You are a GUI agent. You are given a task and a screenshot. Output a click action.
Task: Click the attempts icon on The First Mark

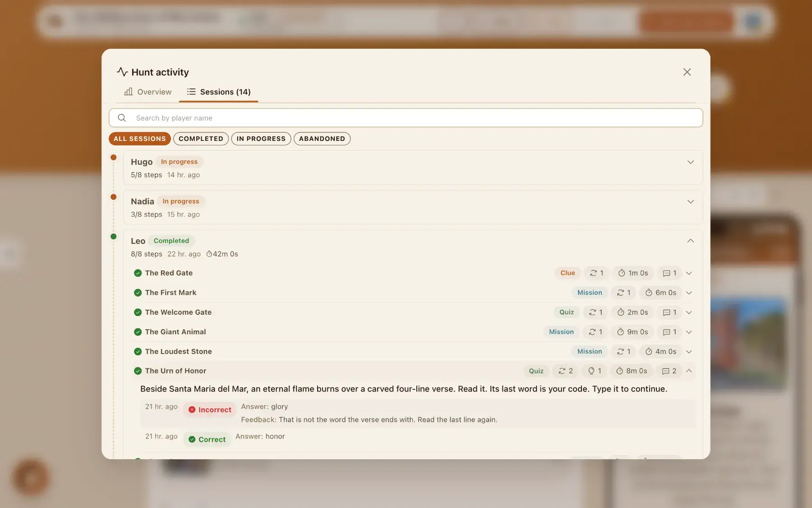pyautogui.click(x=621, y=293)
